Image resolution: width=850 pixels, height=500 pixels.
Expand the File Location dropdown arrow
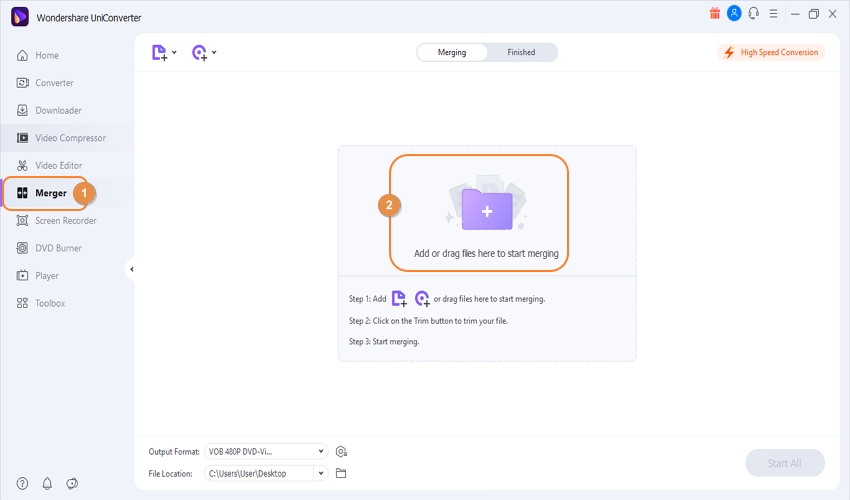[x=321, y=473]
